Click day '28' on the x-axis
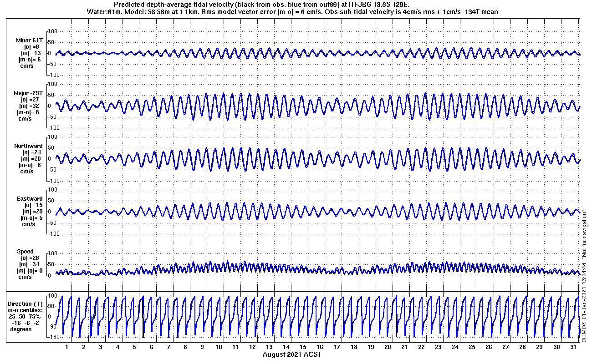Screen dimensions: 592x364 522,347
